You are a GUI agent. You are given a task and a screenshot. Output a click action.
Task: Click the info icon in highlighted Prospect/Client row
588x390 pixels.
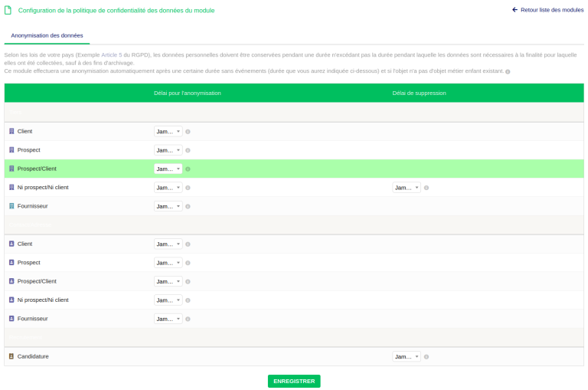(188, 169)
